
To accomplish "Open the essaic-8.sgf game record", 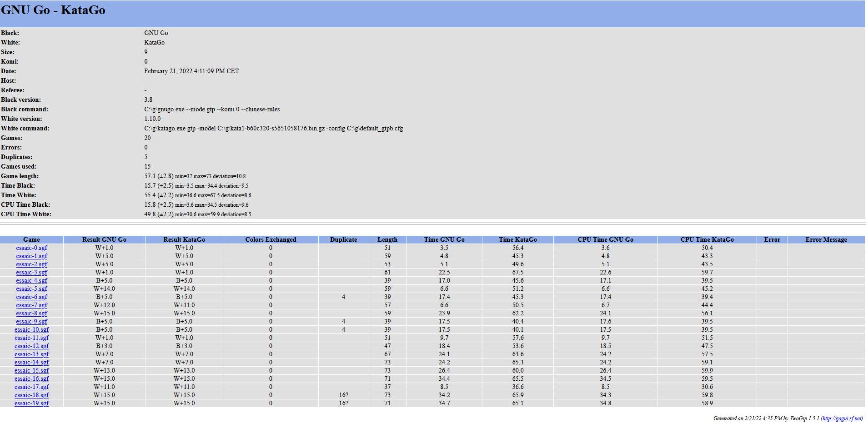I will point(31,314).
